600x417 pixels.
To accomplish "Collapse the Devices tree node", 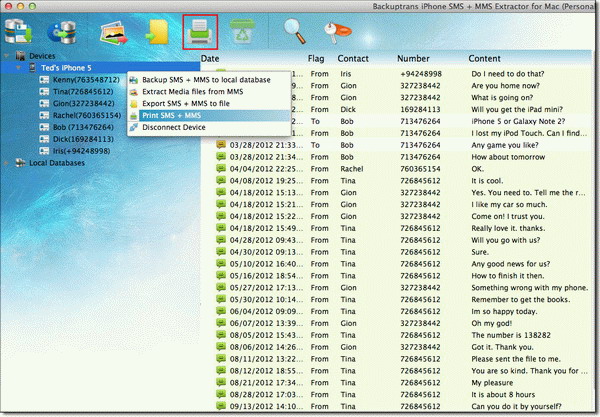I will click(7, 56).
